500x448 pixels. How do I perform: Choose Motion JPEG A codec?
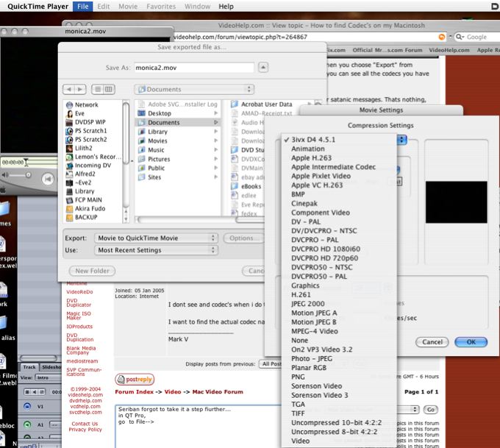pyautogui.click(x=314, y=313)
